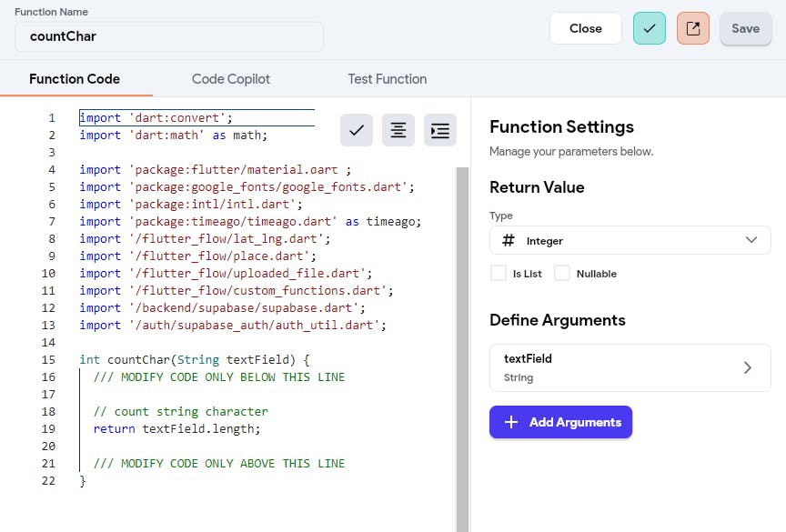Click the return textField.length code line
Image resolution: width=786 pixels, height=532 pixels.
point(176,428)
